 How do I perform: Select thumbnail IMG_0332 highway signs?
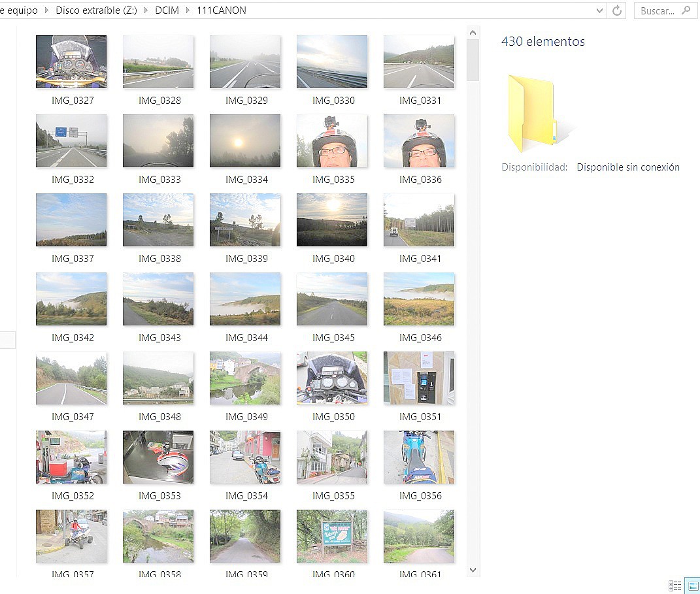click(71, 140)
